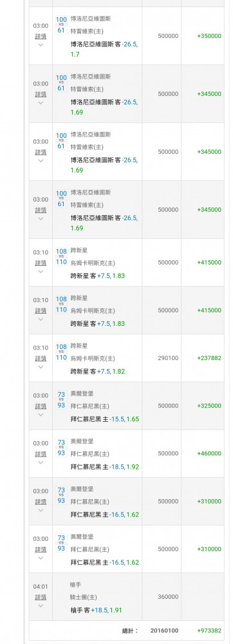Click the +237882 payout amount
Screen dimensions: 233x644
209,358
